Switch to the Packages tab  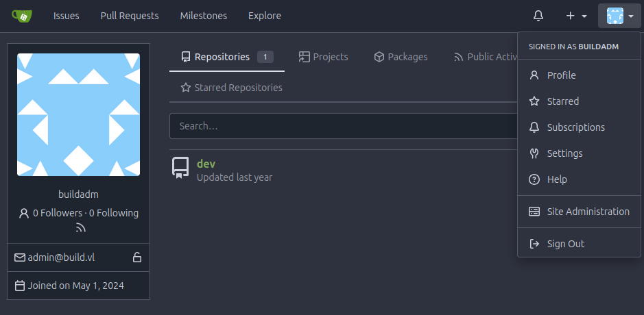(401, 57)
